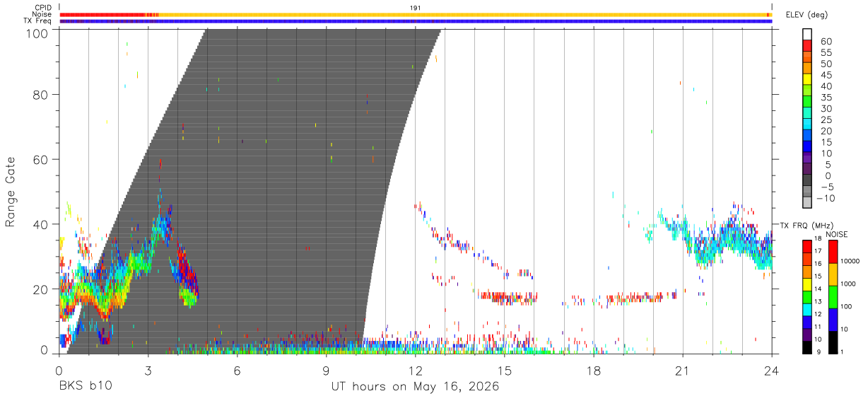868x401 pixels.
Task: Click the y-axis tick label '80'
Action: (x=41, y=95)
